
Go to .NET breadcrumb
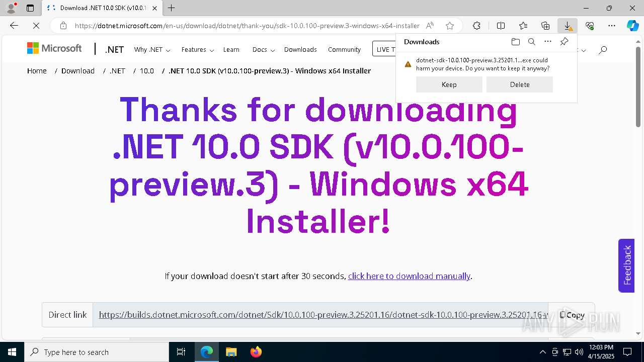coord(117,71)
